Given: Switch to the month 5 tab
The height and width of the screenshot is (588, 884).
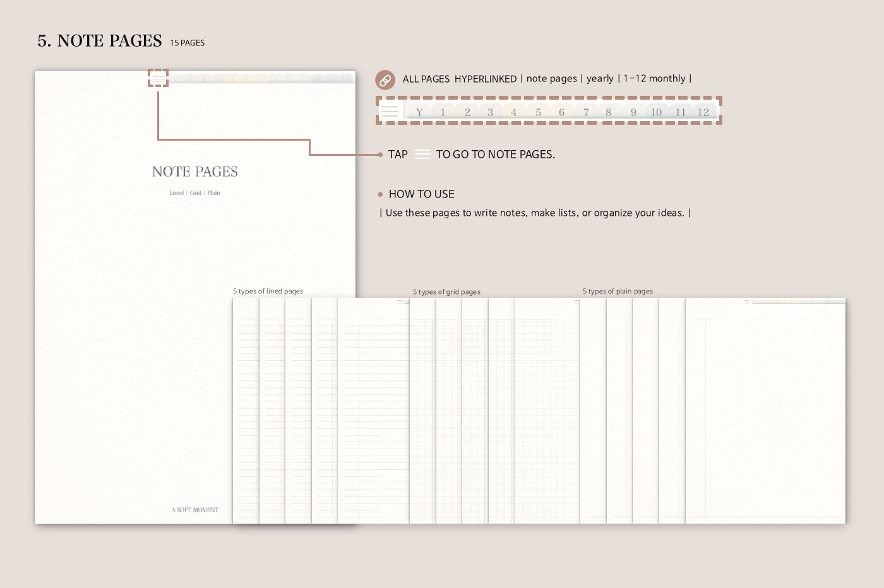Looking at the screenshot, I should point(538,112).
